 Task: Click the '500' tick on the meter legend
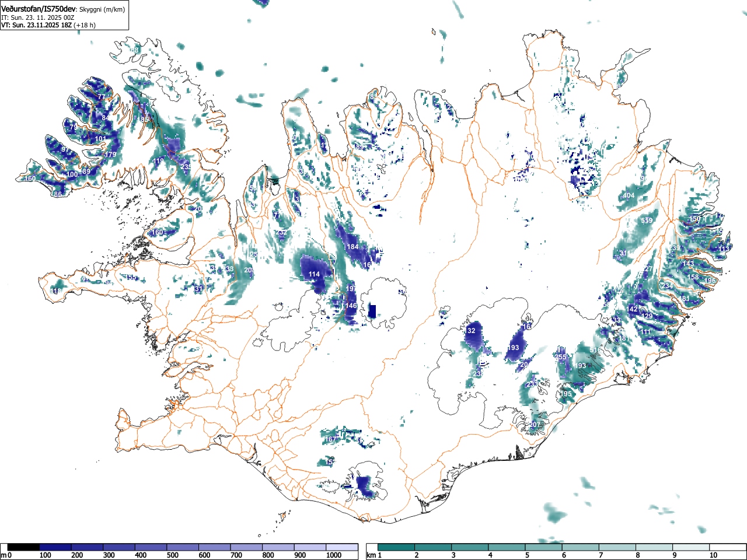click(x=172, y=555)
